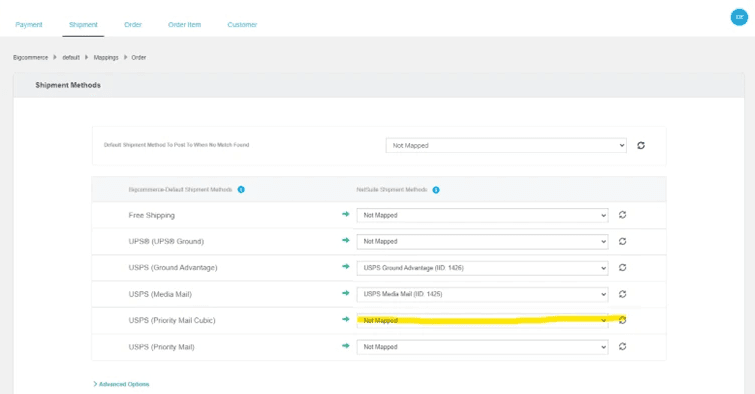This screenshot has width=755, height=394.
Task: Open the user avatar menu
Action: pyautogui.click(x=739, y=17)
